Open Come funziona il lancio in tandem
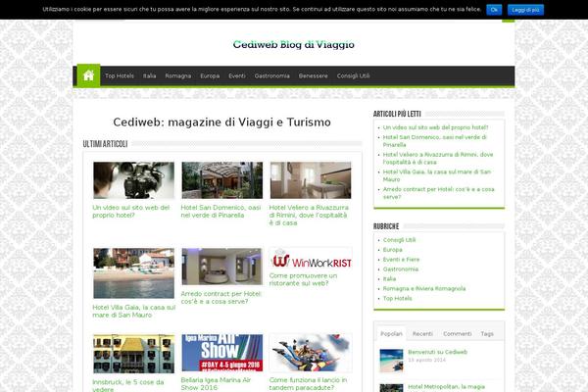This screenshot has width=588, height=392. pos(308,384)
